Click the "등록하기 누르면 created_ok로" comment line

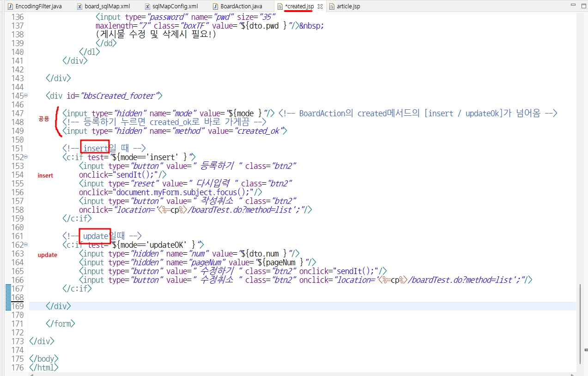pos(164,122)
